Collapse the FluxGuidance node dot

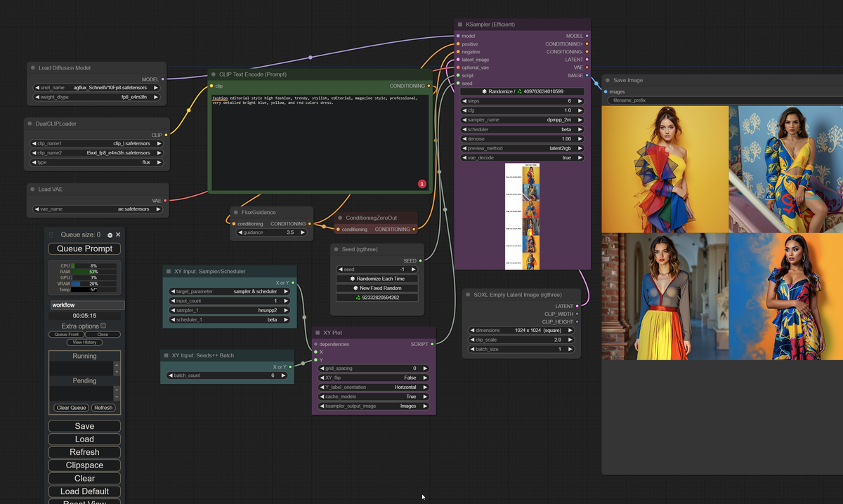point(236,212)
